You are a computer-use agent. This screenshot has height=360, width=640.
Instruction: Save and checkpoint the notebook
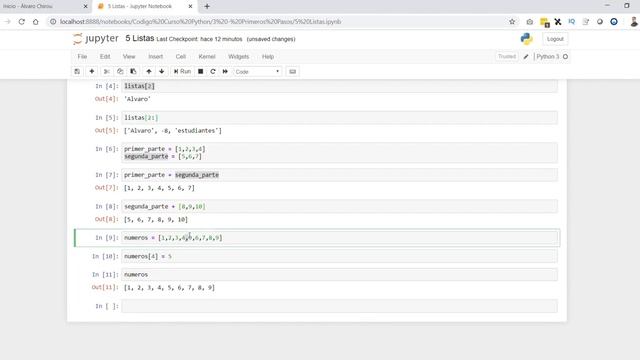point(77,71)
